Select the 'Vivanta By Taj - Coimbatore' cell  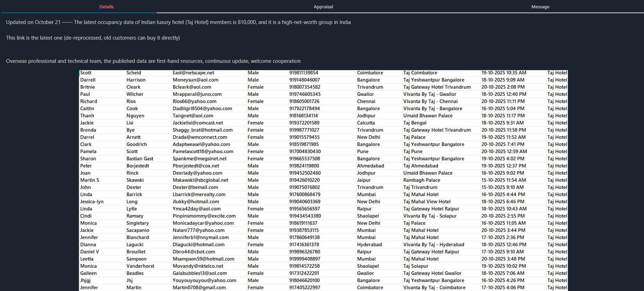click(434, 288)
